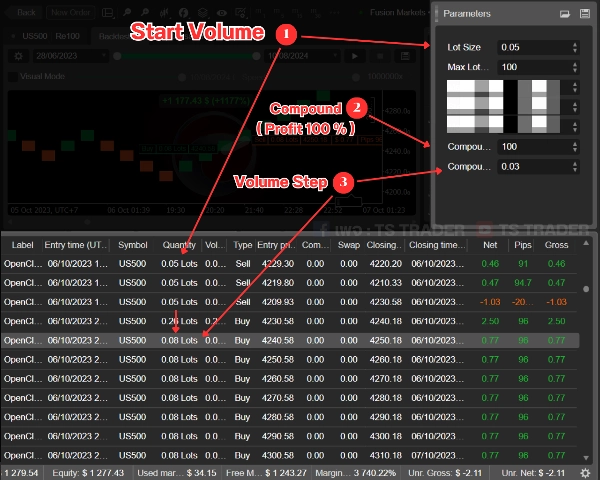Screen dimensions: 600x480
Task: Adjust Max Lot stepper arrows
Action: tap(574, 66)
